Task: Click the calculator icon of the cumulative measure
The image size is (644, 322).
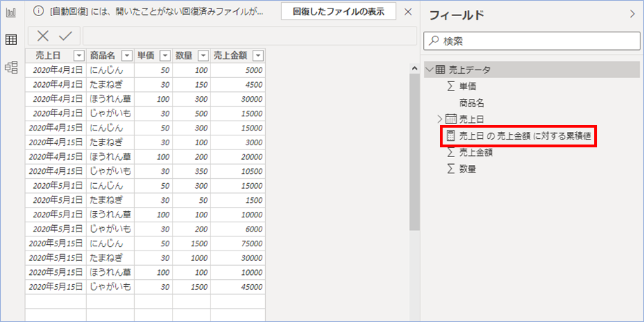Action: pos(450,135)
